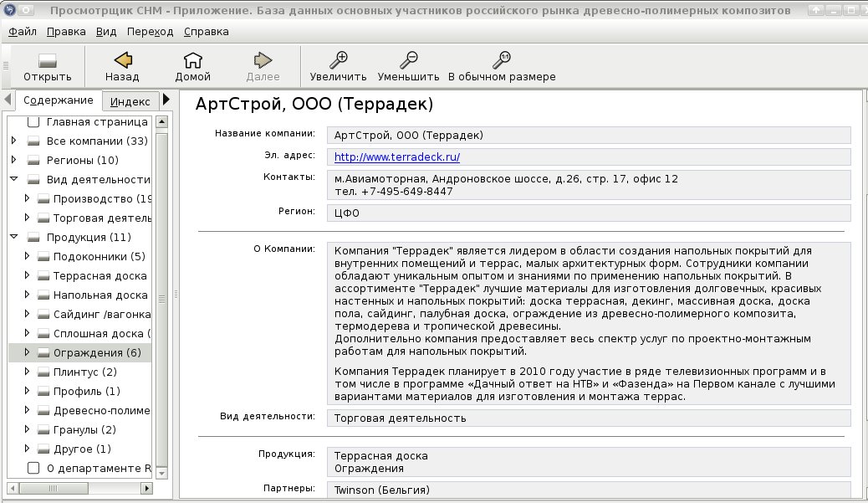Viewport: 868px width, 503px height.
Task: Show previous sidebar tabs with left arrow
Action: [8, 100]
